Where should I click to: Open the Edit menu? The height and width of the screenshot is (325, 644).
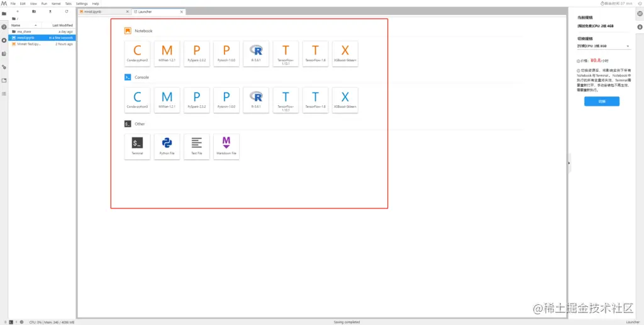tap(23, 3)
